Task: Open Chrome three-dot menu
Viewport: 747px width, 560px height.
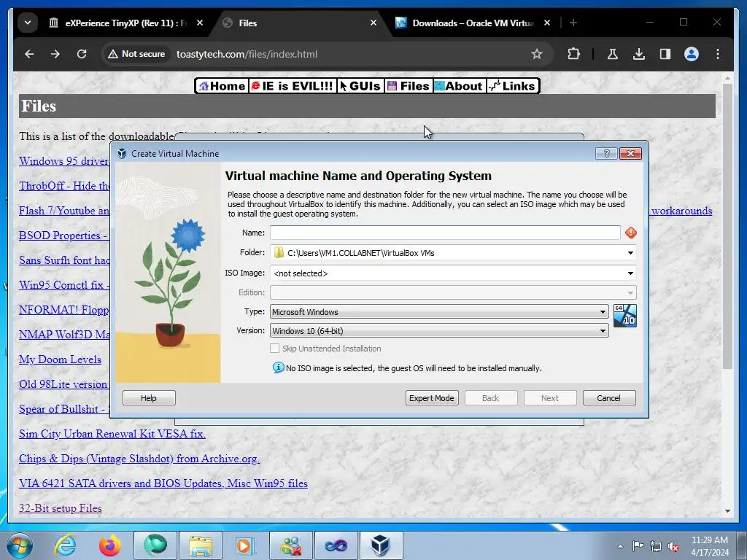Action: pos(718,54)
